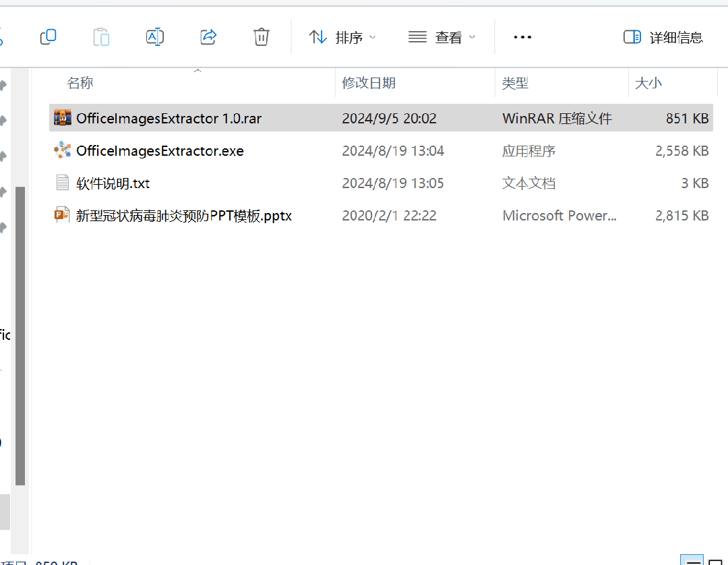Open the 查看 view dropdown
The height and width of the screenshot is (565, 728).
(x=442, y=37)
